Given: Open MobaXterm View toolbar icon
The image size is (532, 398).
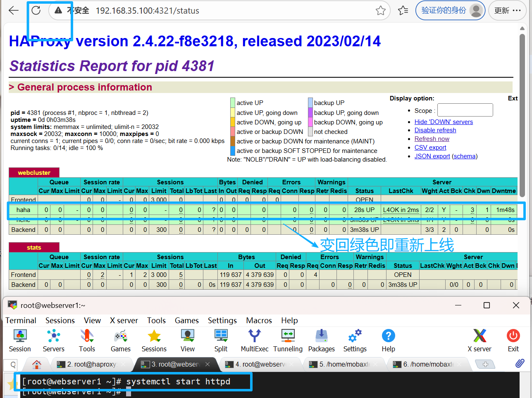Looking at the screenshot, I should 188,341.
